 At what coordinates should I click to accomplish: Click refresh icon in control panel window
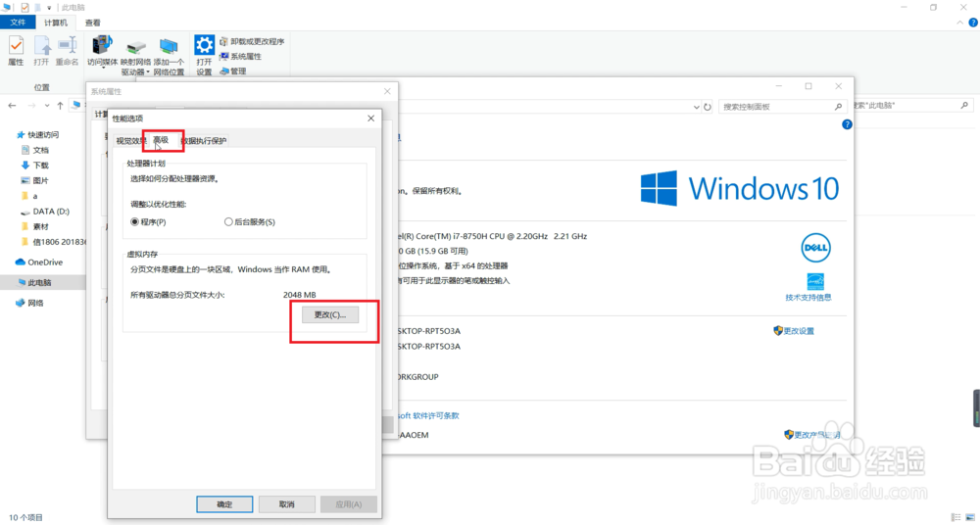pos(708,107)
